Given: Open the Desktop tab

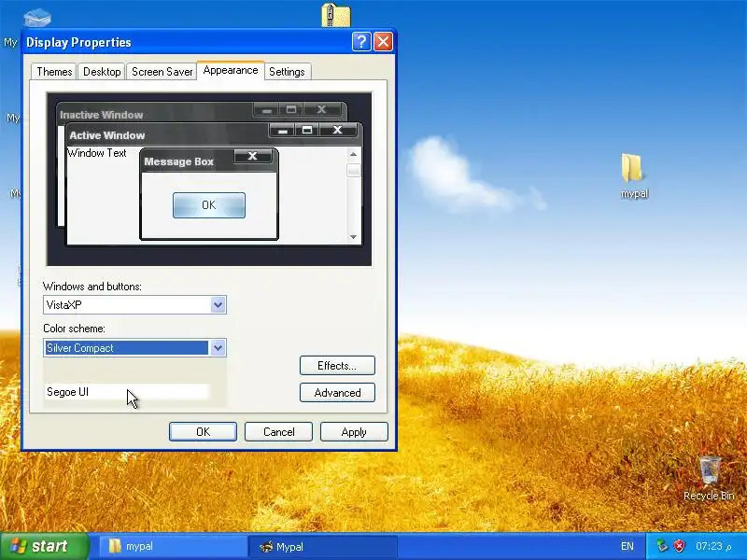Looking at the screenshot, I should pyautogui.click(x=102, y=72).
